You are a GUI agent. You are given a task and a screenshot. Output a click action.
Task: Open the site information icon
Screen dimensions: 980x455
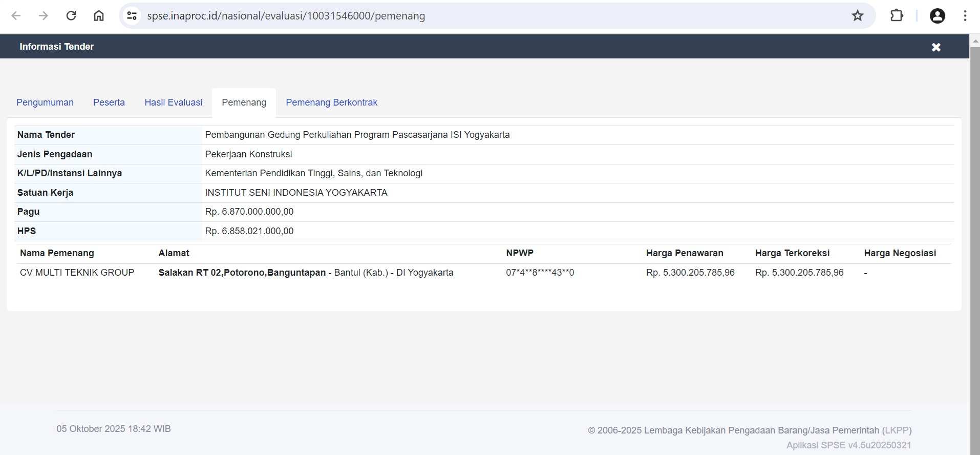pos(132,16)
